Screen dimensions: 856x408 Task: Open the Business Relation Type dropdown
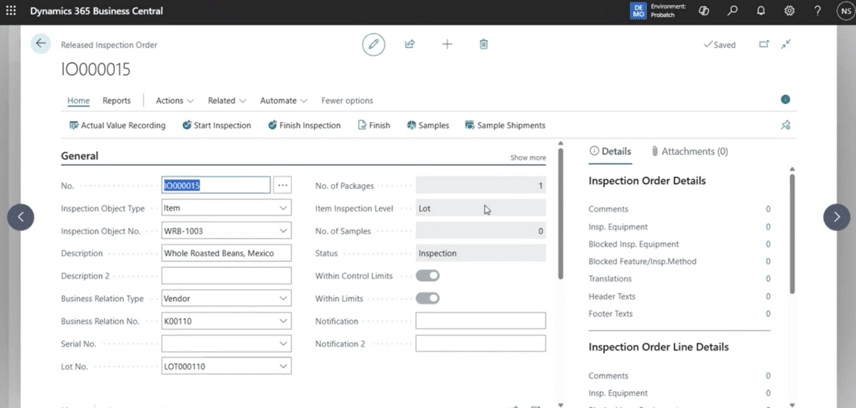[284, 298]
